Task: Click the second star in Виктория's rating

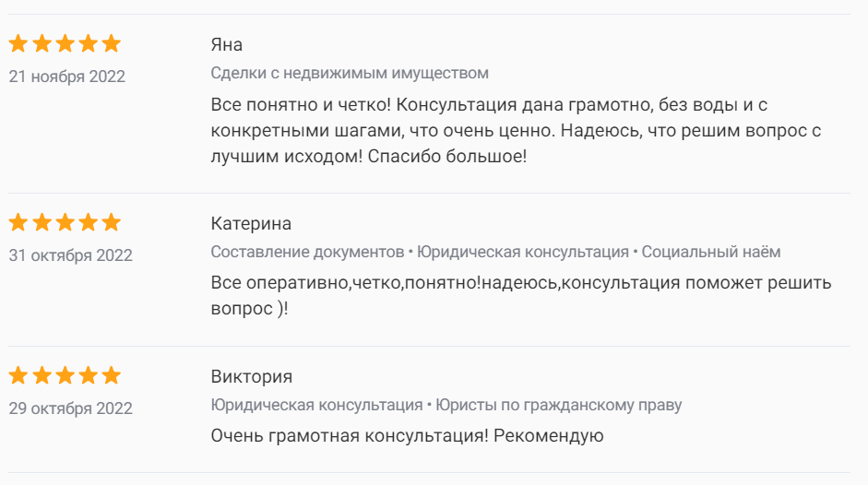Action: tap(42, 375)
